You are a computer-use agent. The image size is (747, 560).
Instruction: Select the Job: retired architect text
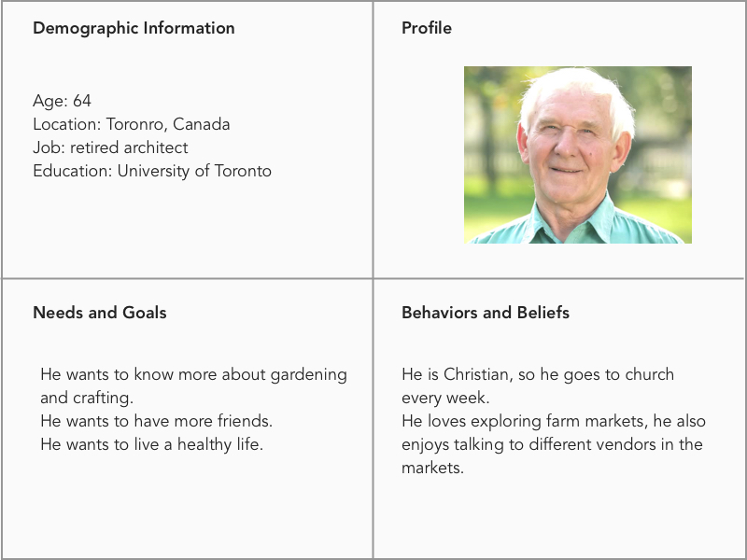(110, 147)
